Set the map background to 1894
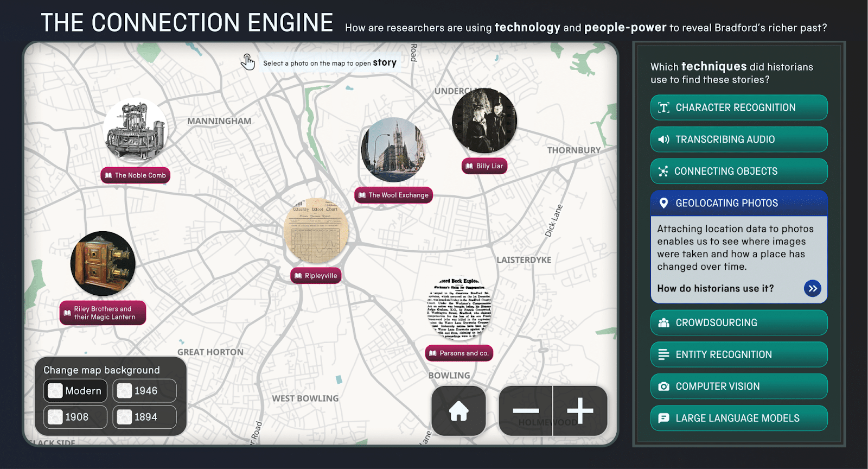Image resolution: width=868 pixels, height=469 pixels. 144,417
